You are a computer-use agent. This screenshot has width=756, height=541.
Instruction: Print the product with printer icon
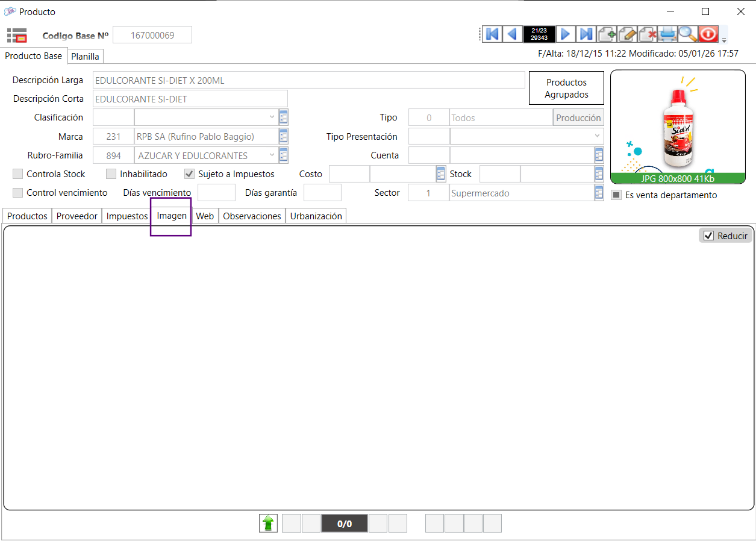pyautogui.click(x=667, y=34)
